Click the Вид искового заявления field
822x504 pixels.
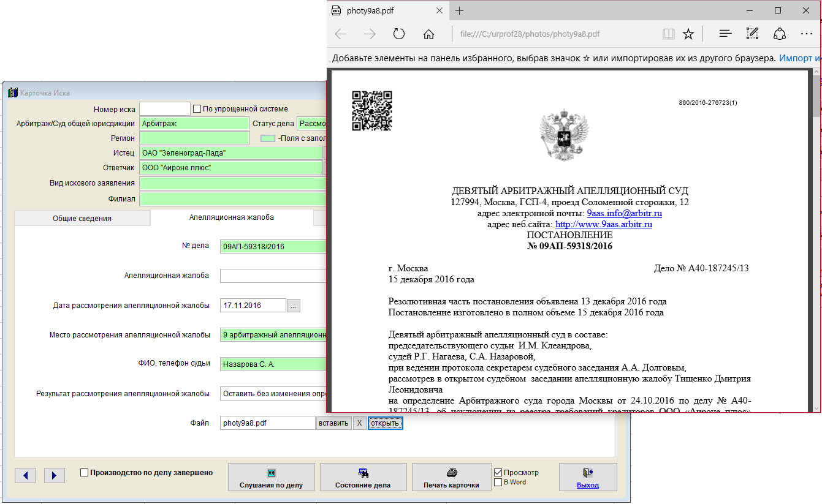pos(233,184)
